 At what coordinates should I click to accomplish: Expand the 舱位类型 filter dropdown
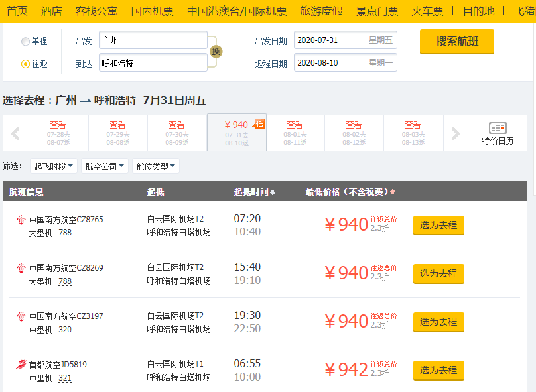pyautogui.click(x=156, y=166)
